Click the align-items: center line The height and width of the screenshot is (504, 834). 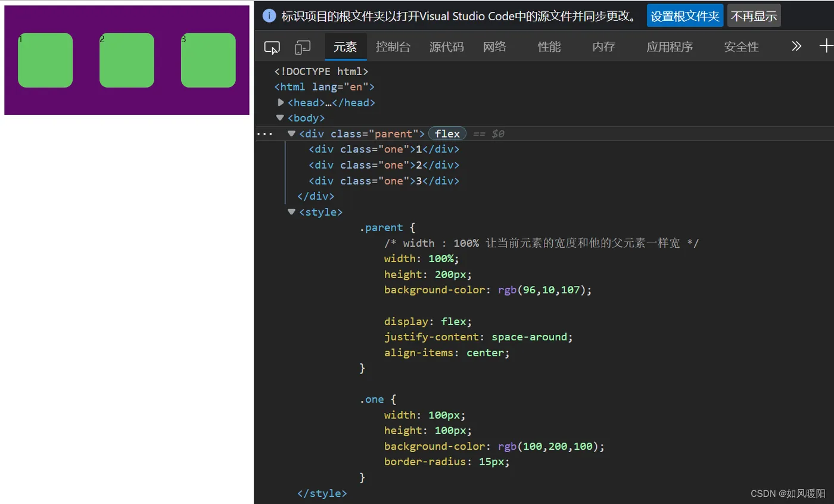[x=447, y=353]
